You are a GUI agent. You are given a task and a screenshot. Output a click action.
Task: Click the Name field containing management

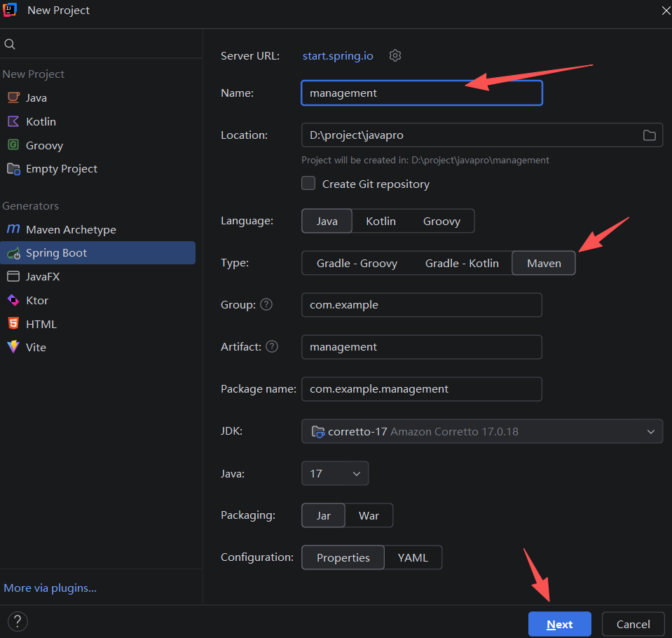click(422, 93)
